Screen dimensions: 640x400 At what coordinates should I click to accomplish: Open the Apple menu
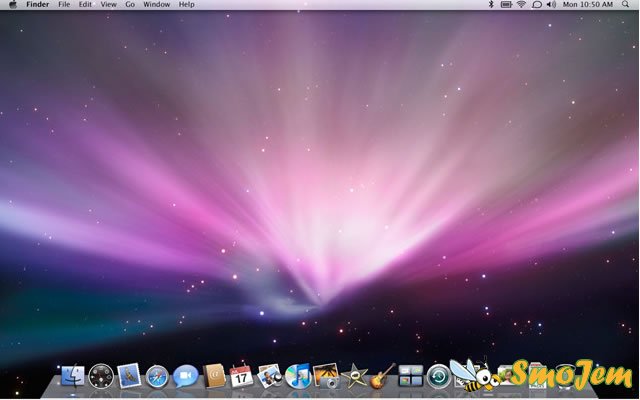(x=13, y=4)
